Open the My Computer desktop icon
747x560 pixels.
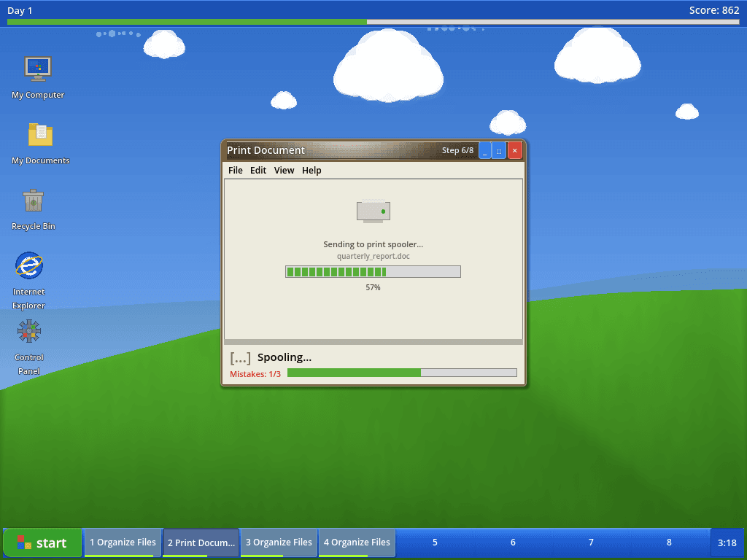coord(38,68)
